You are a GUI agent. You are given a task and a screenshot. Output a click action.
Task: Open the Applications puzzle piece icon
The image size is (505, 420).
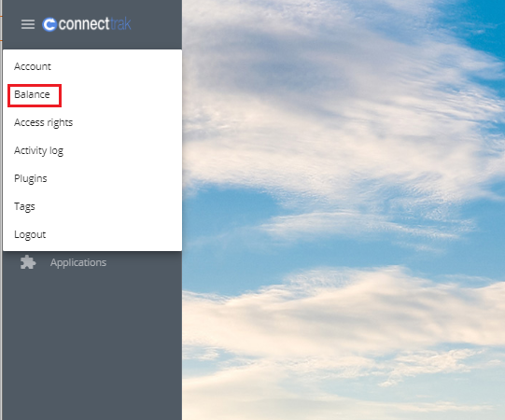coord(28,262)
